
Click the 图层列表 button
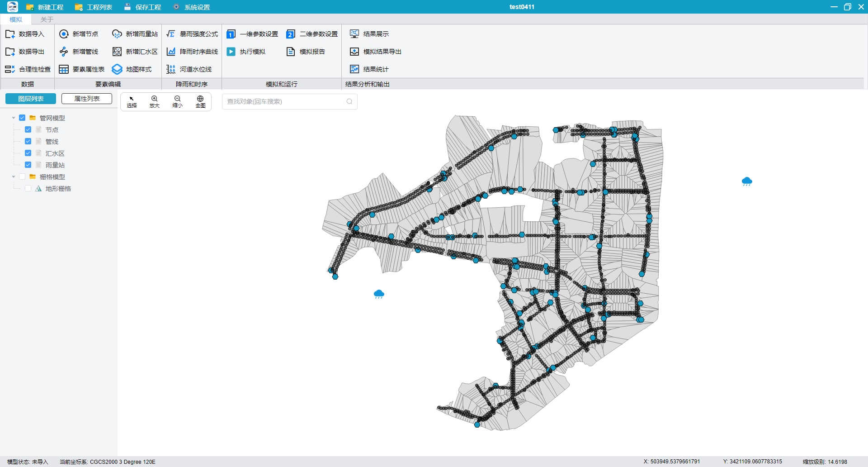pos(31,99)
